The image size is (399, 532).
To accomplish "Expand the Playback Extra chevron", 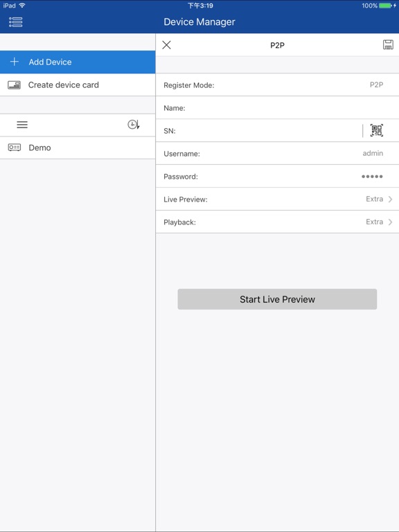I will pyautogui.click(x=390, y=222).
